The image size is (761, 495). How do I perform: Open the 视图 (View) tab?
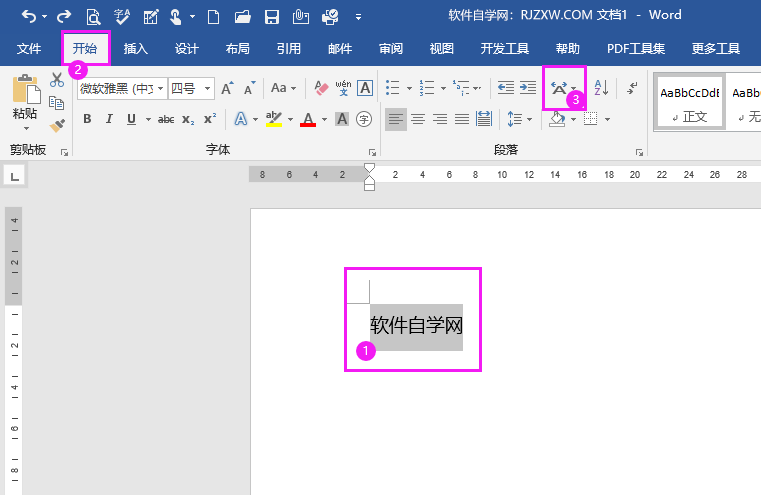tap(442, 49)
